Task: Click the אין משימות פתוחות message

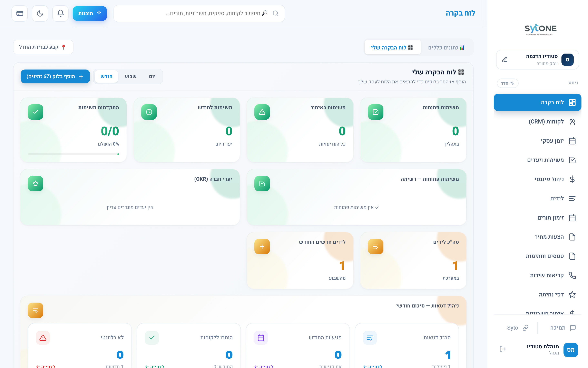Action: (356, 207)
